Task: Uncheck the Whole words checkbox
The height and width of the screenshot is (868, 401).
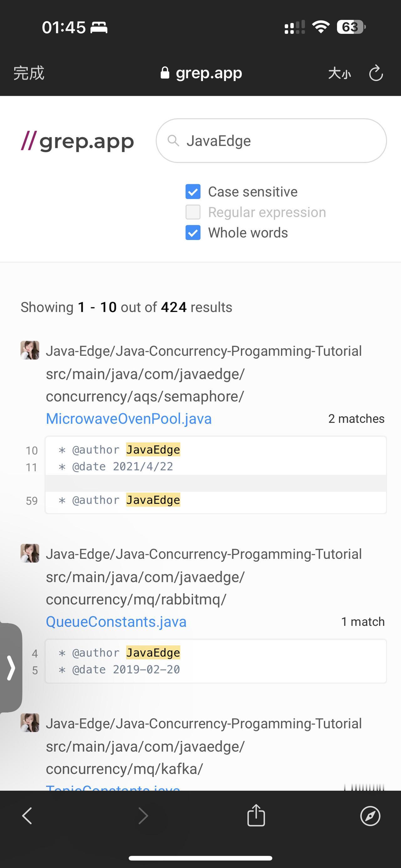Action: tap(193, 233)
